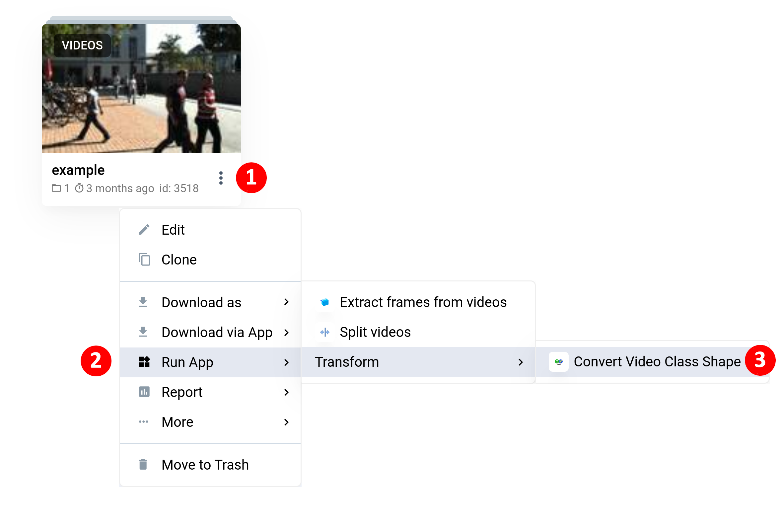Screen dimensions: 779x532
Task: Click the Download as label
Action: tap(201, 302)
